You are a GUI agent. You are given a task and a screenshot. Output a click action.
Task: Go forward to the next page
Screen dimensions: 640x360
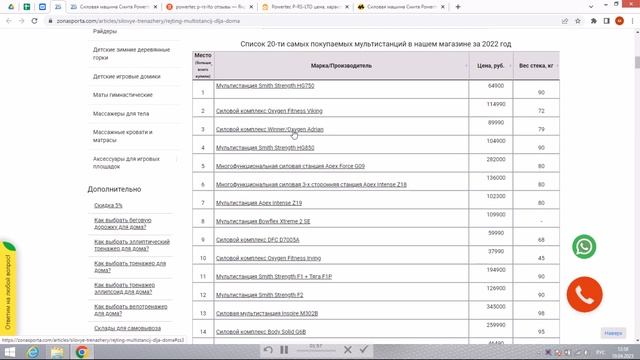[x=22, y=21]
